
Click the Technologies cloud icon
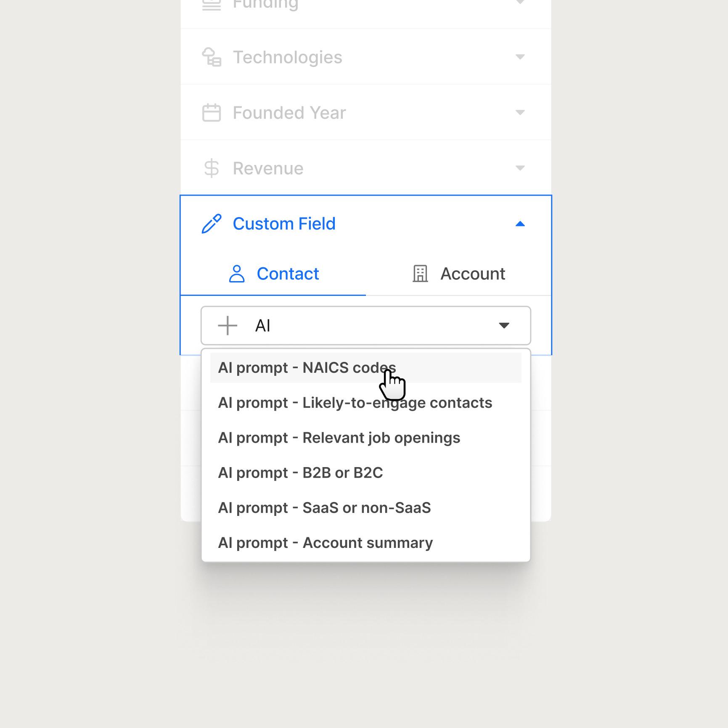(212, 57)
